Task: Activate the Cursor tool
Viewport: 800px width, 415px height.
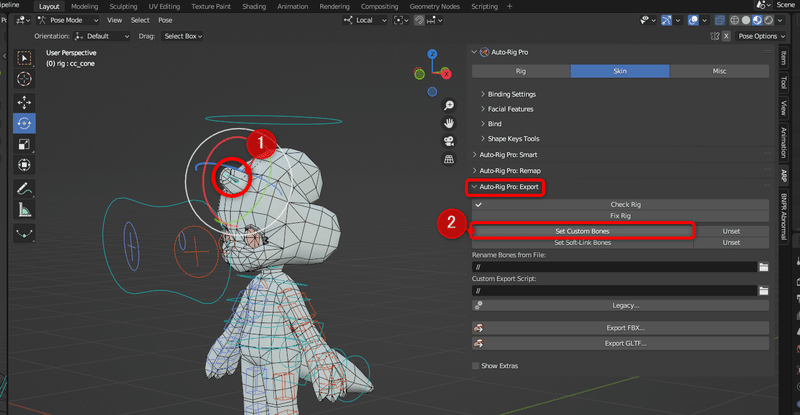Action: coord(24,79)
